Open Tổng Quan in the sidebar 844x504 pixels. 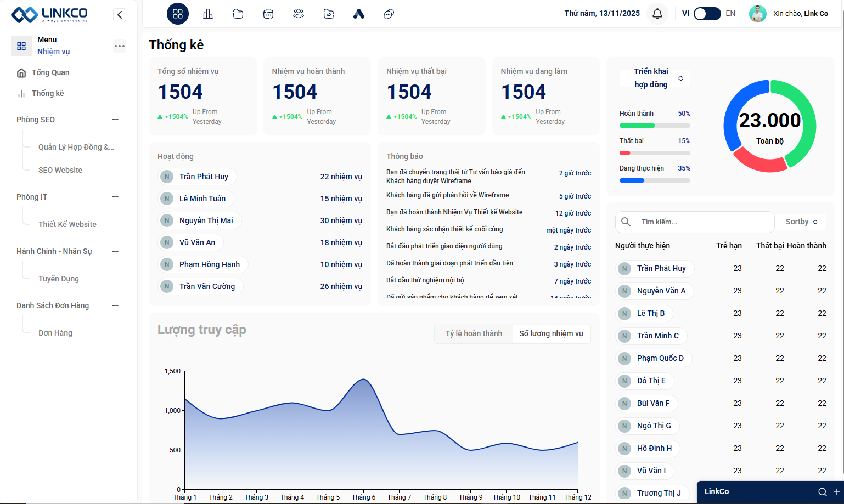50,72
